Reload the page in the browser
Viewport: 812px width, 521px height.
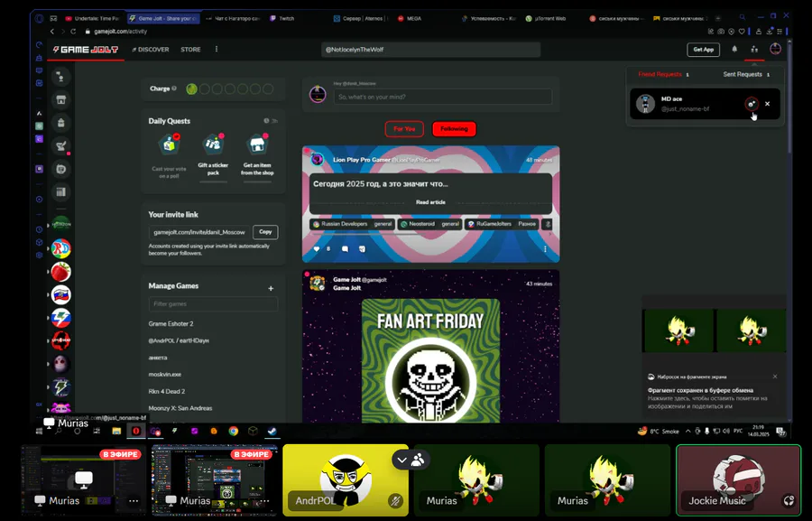point(73,32)
